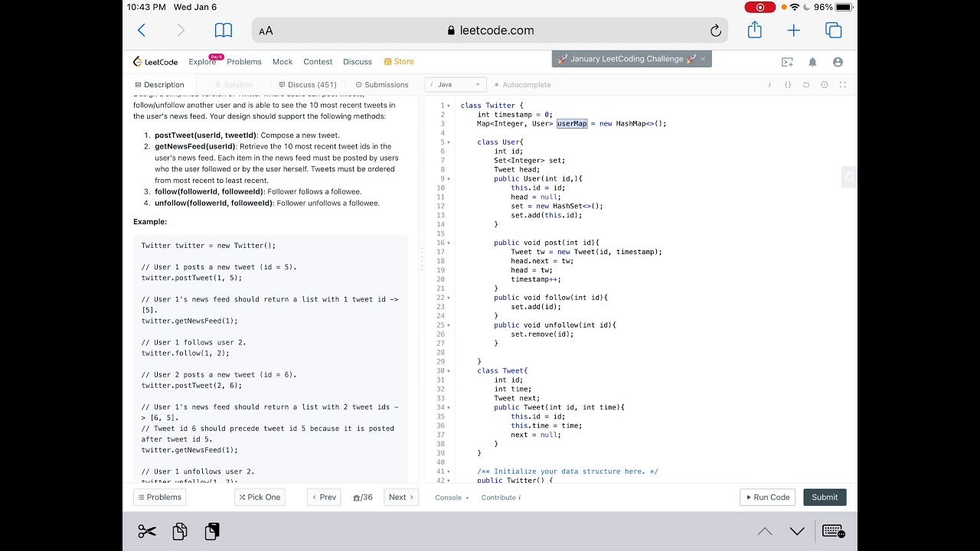The width and height of the screenshot is (980, 551).
Task: Toggle the Autocomplete option
Action: pos(522,85)
